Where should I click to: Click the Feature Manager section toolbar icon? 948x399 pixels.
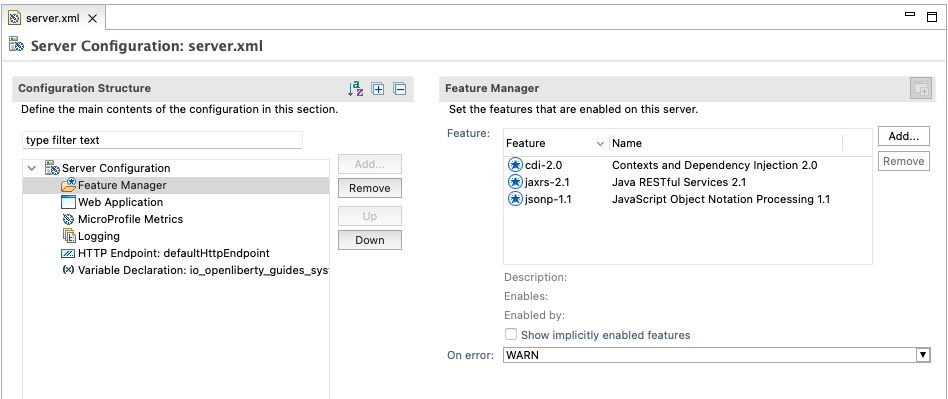(x=921, y=89)
